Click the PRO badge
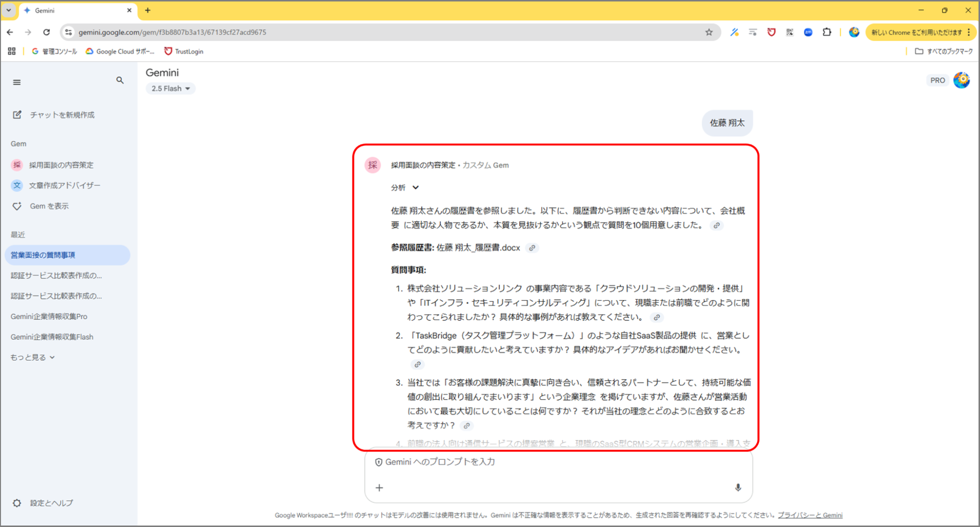Viewport: 980px width, 527px height. pos(937,80)
